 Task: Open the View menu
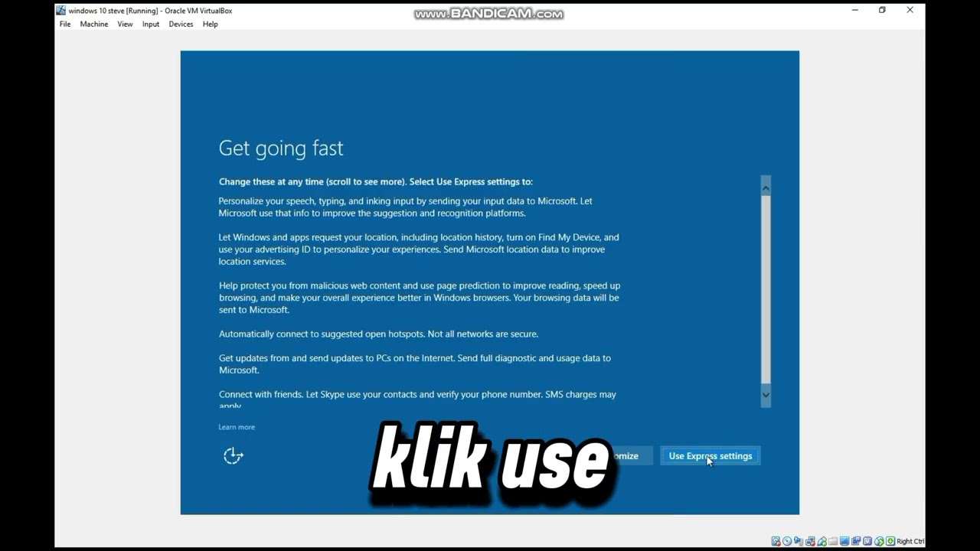(125, 24)
